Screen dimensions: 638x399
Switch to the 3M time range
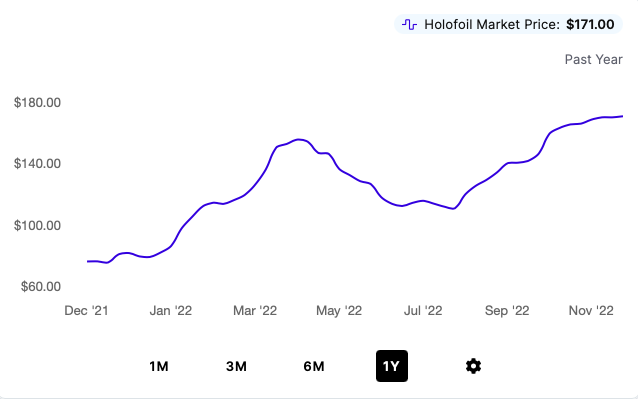point(236,366)
